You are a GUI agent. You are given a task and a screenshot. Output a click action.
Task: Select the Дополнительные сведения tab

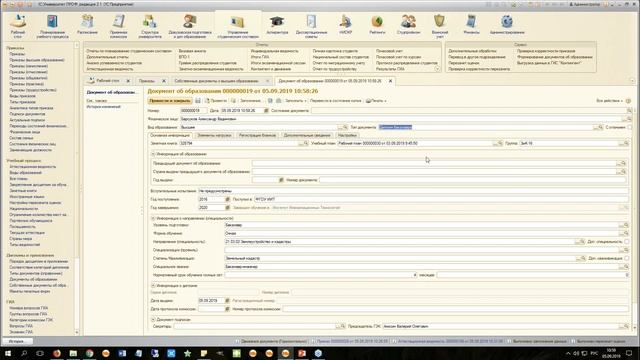[x=307, y=135]
